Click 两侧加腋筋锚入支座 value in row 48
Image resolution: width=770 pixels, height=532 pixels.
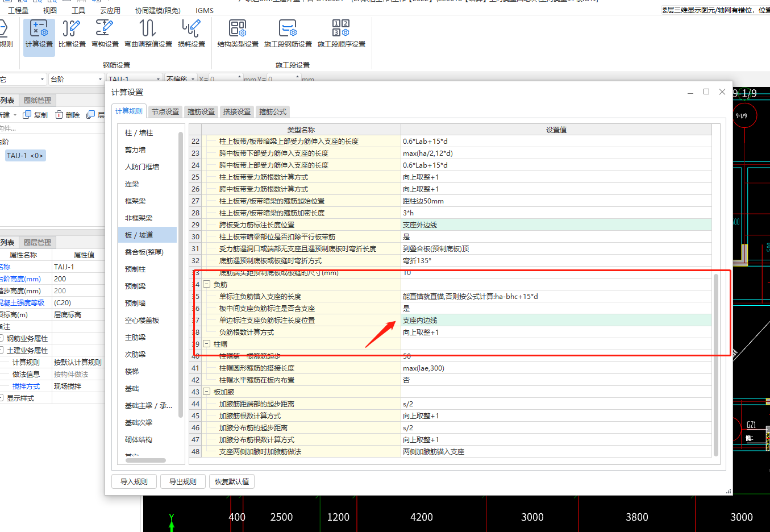pos(556,451)
